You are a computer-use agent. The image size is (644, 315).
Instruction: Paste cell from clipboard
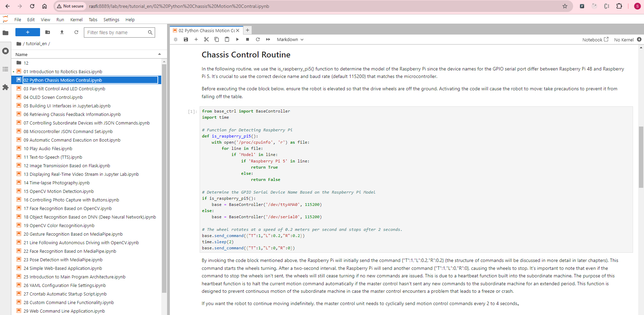[x=227, y=39]
